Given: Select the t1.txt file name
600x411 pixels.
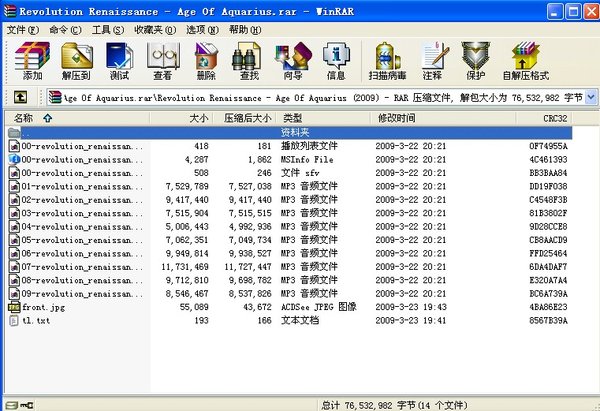Looking at the screenshot, I should tap(36, 321).
